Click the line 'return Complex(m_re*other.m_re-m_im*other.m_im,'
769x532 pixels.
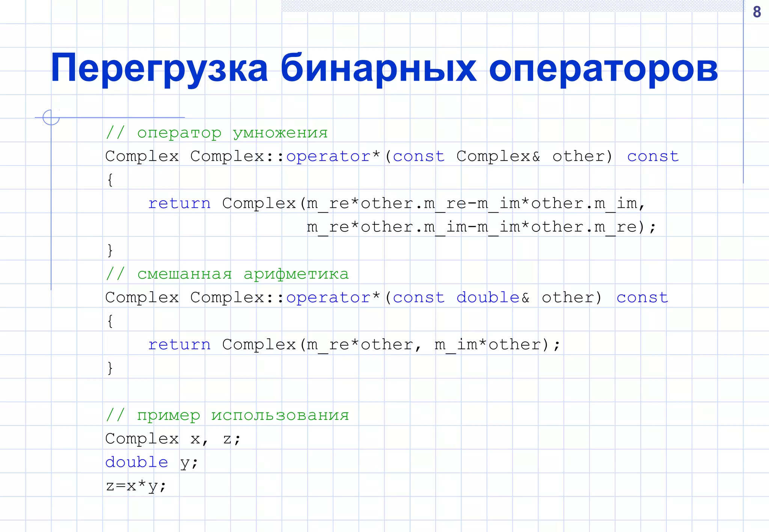(x=397, y=203)
